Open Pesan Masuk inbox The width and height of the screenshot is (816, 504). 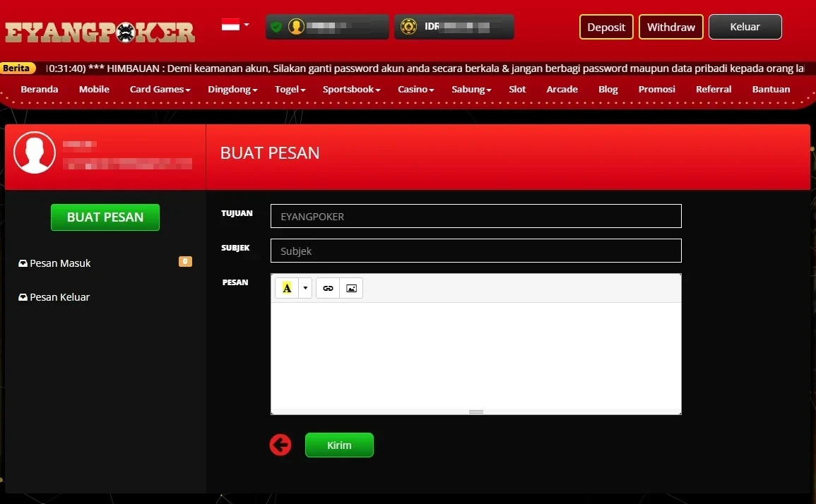click(x=60, y=263)
